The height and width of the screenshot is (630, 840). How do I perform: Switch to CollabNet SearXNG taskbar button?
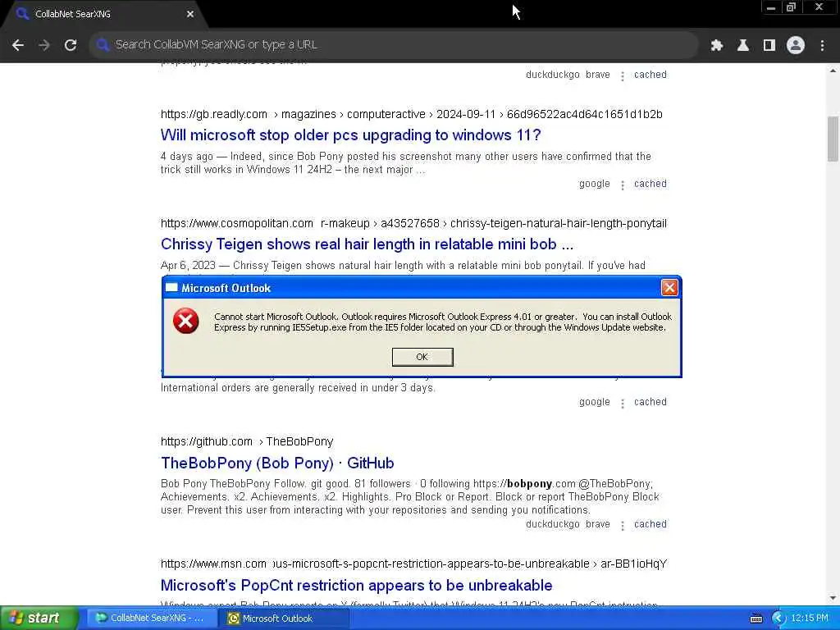(x=151, y=619)
